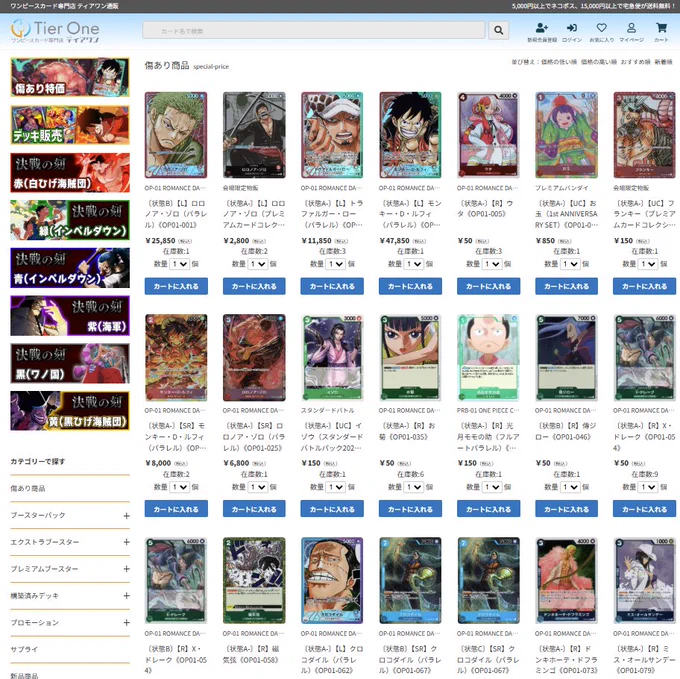This screenshot has width=680, height=679.
Task: Open quantity dropdown for ¥8,000 Luffy SR card
Action: 179,487
